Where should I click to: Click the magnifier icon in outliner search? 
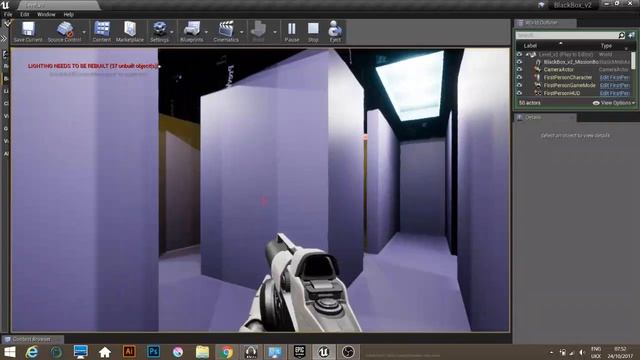621,36
